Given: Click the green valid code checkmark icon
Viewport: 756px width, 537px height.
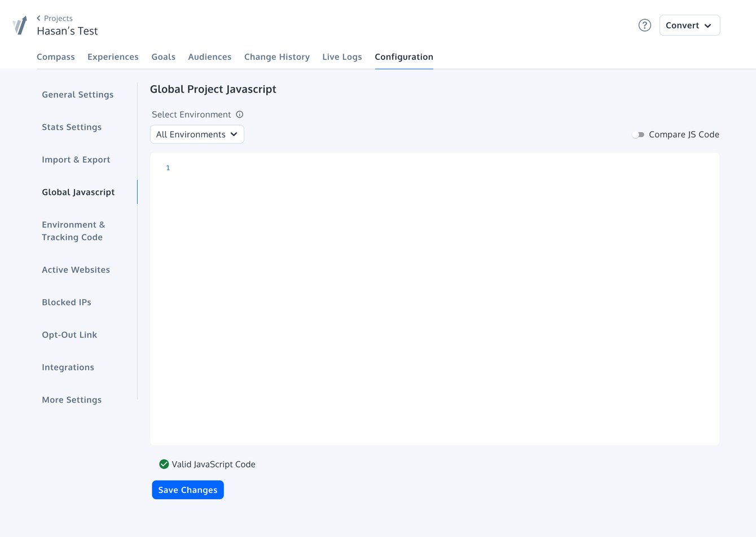Looking at the screenshot, I should point(164,464).
